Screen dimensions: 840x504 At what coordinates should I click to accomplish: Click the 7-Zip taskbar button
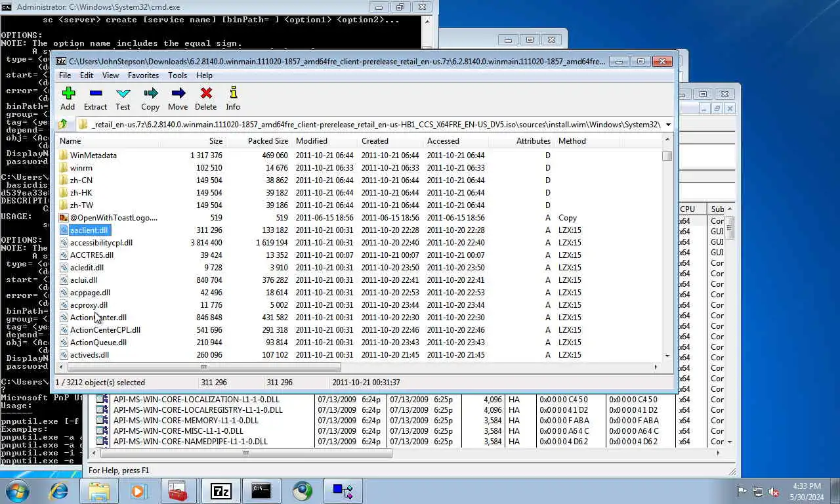pyautogui.click(x=220, y=490)
